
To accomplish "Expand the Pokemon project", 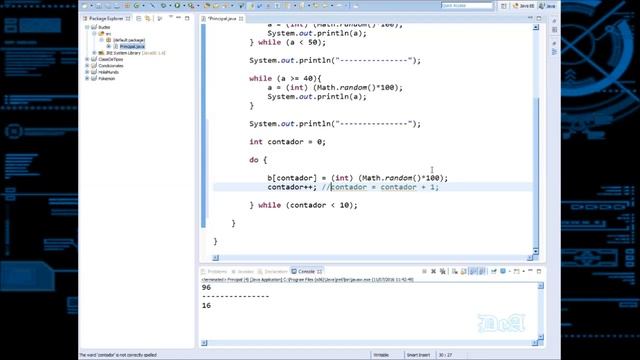I will [87, 78].
